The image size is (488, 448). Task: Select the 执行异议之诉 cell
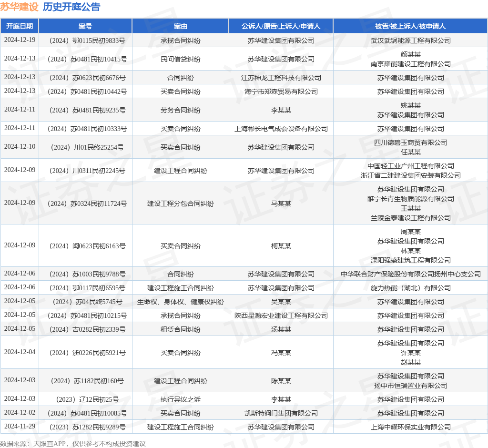tap(181, 399)
